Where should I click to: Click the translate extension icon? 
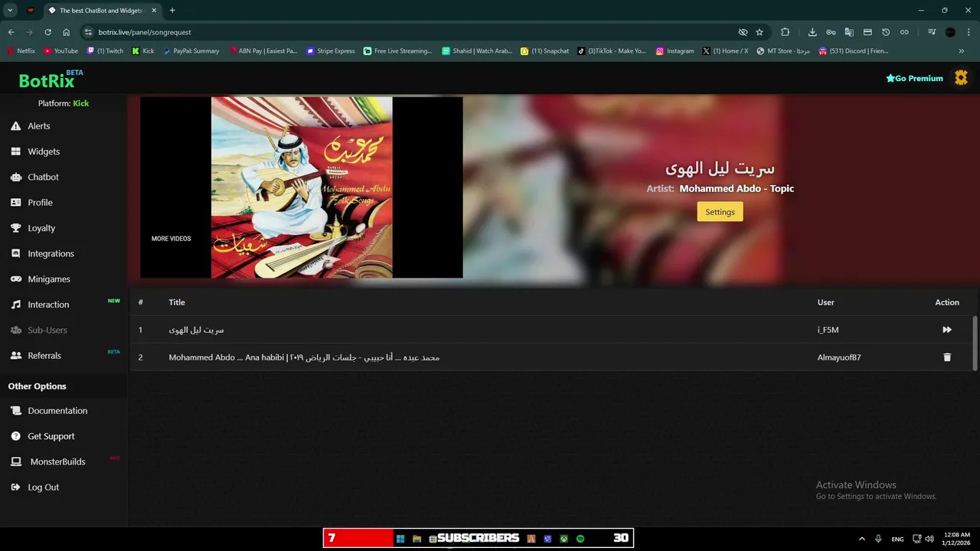[849, 32]
